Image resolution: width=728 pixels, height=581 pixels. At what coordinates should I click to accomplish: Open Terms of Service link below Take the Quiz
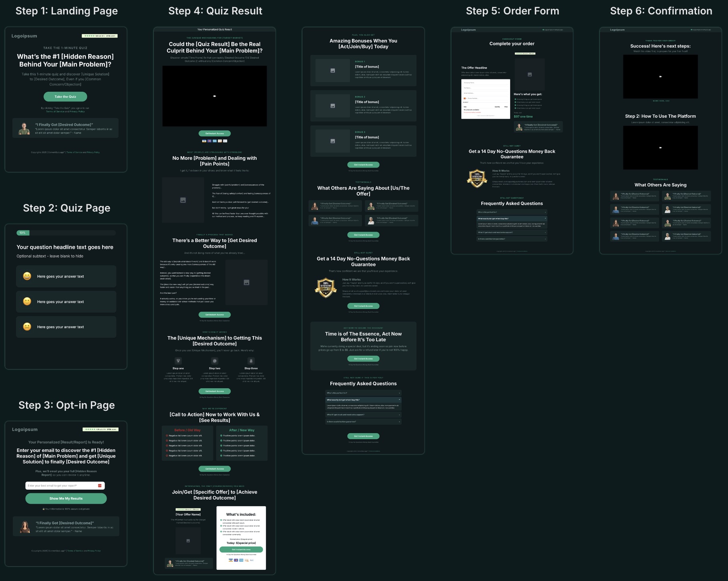click(x=55, y=112)
